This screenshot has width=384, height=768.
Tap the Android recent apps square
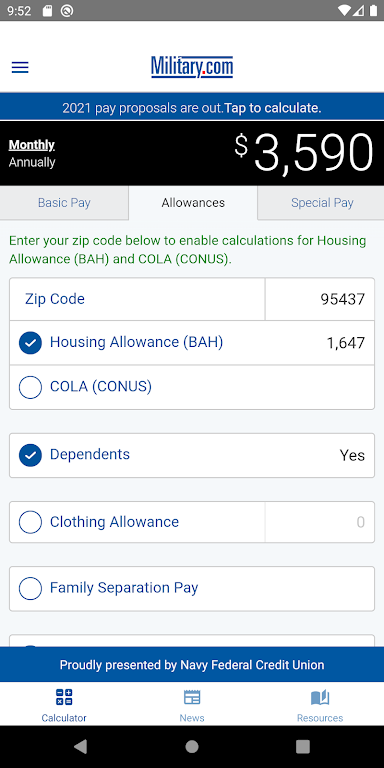coord(303,746)
